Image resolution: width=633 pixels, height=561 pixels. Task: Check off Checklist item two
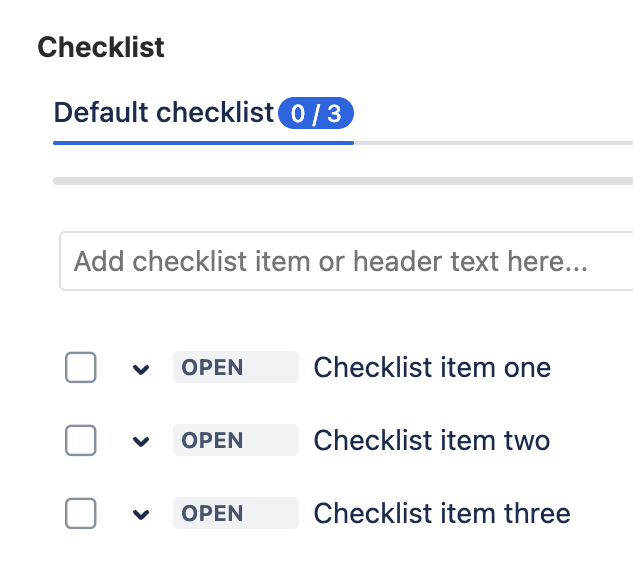pos(81,440)
